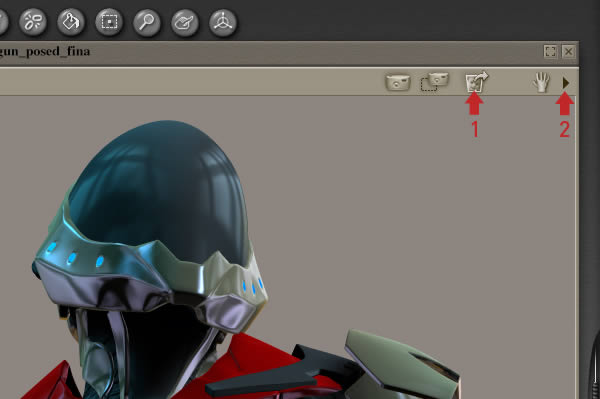Close the gun_posed_fina document window
Image resolution: width=600 pixels, height=399 pixels.
569,51
